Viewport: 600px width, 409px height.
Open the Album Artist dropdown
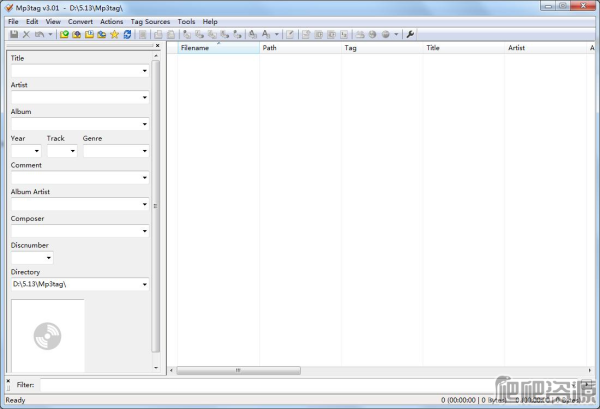[144, 204]
